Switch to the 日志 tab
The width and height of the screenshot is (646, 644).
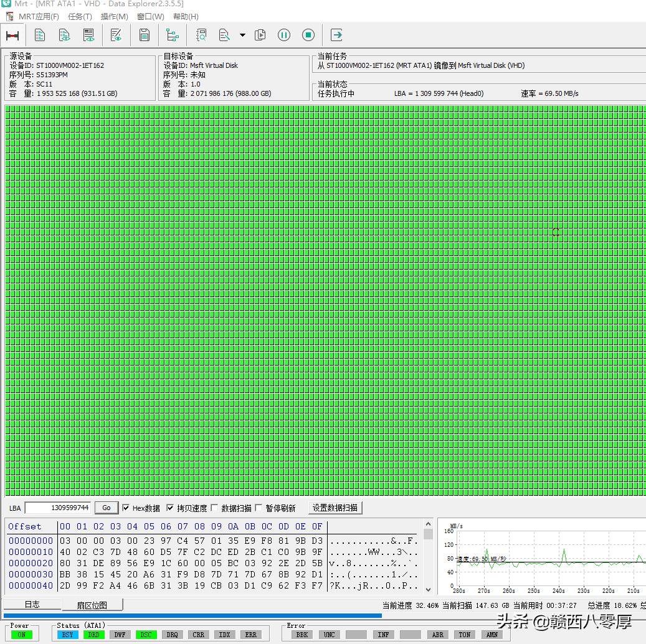point(32,604)
